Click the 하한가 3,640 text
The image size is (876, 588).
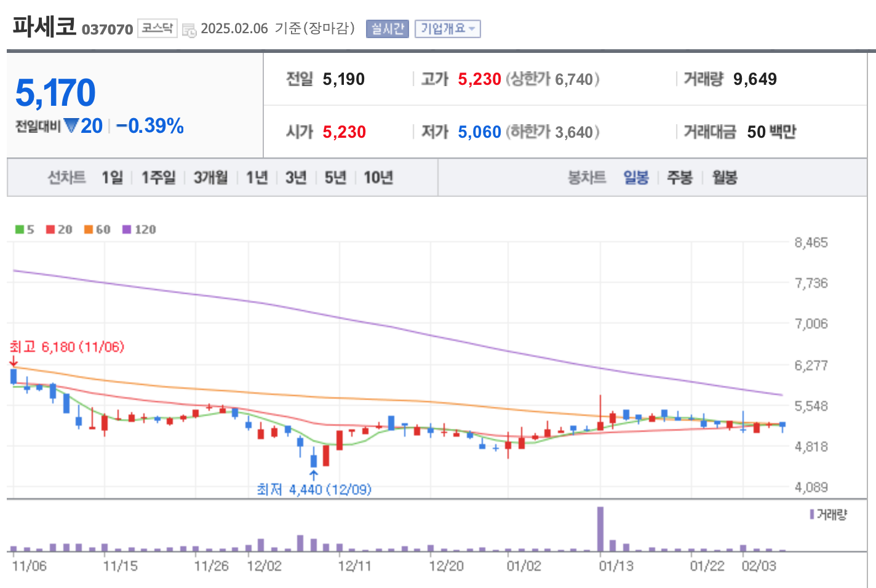pyautogui.click(x=552, y=132)
